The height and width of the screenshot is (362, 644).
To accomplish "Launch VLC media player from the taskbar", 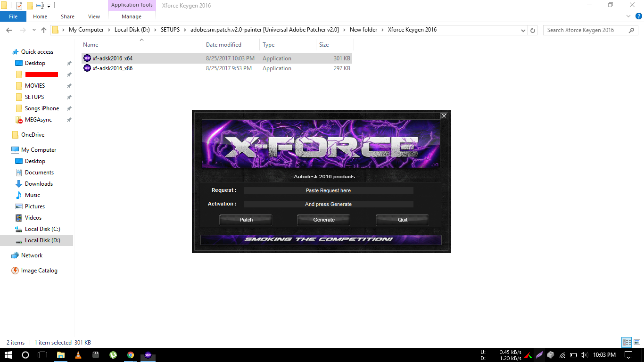I will [x=78, y=355].
